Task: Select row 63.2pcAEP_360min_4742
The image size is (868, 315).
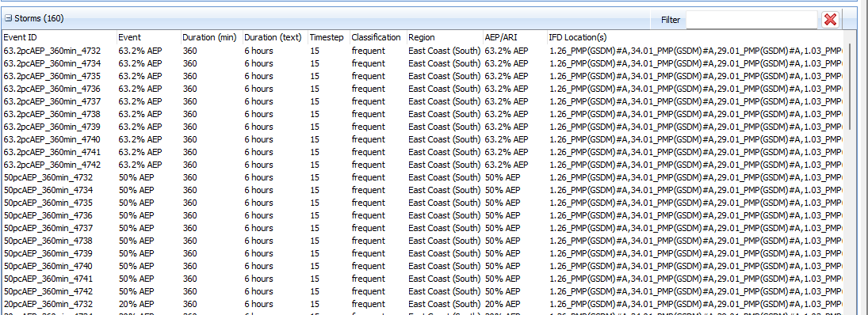Action: [423, 165]
